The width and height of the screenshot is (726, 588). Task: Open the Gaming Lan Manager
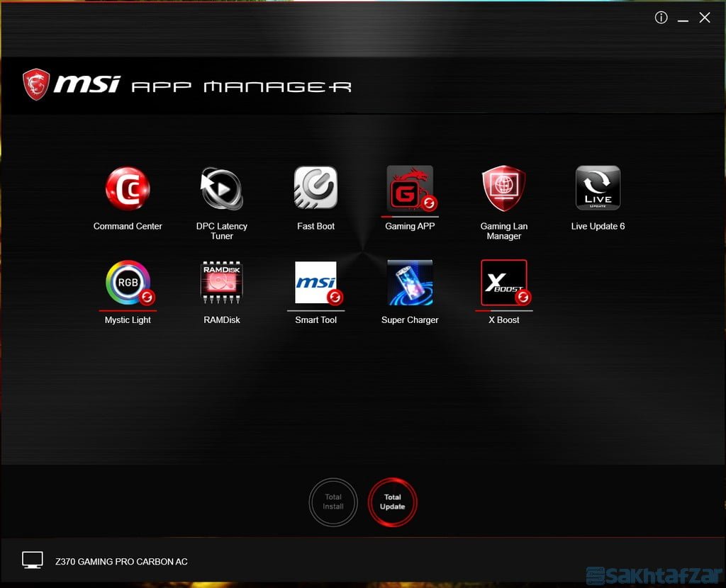click(x=503, y=188)
